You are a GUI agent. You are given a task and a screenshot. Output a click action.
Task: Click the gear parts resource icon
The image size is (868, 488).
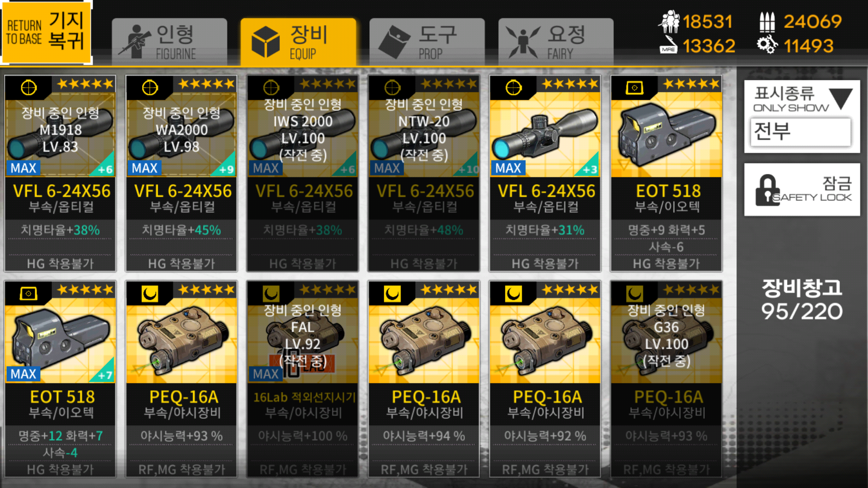pos(767,45)
